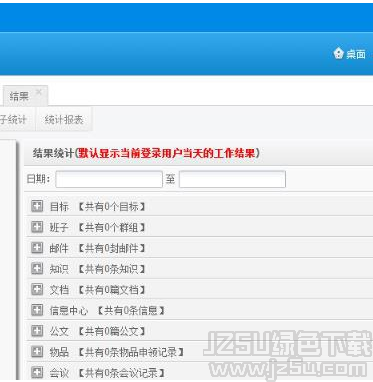Expand the 邮件 row

click(x=37, y=248)
